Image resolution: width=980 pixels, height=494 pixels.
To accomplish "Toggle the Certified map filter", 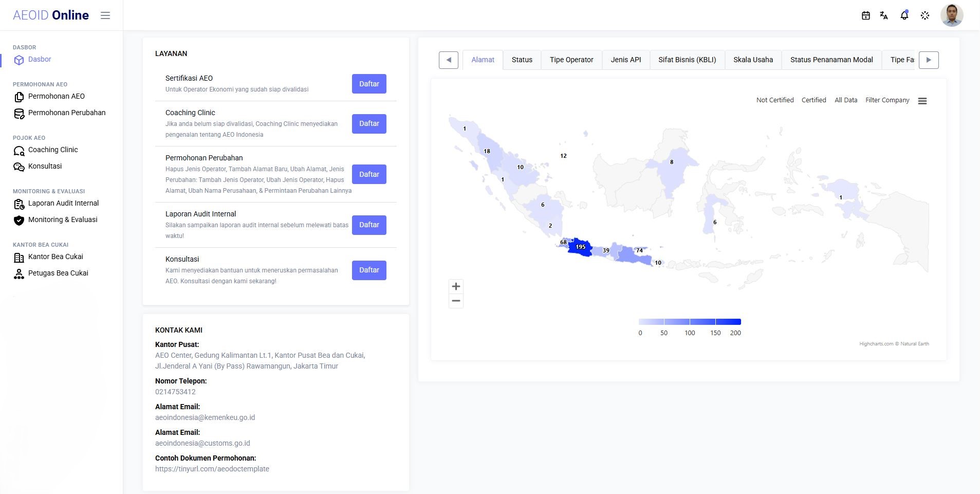I will tap(814, 100).
